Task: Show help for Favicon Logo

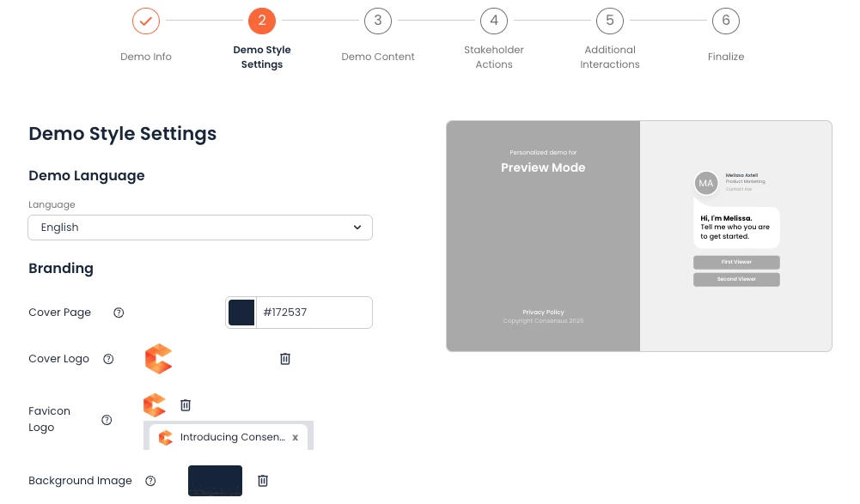Action: 107,420
